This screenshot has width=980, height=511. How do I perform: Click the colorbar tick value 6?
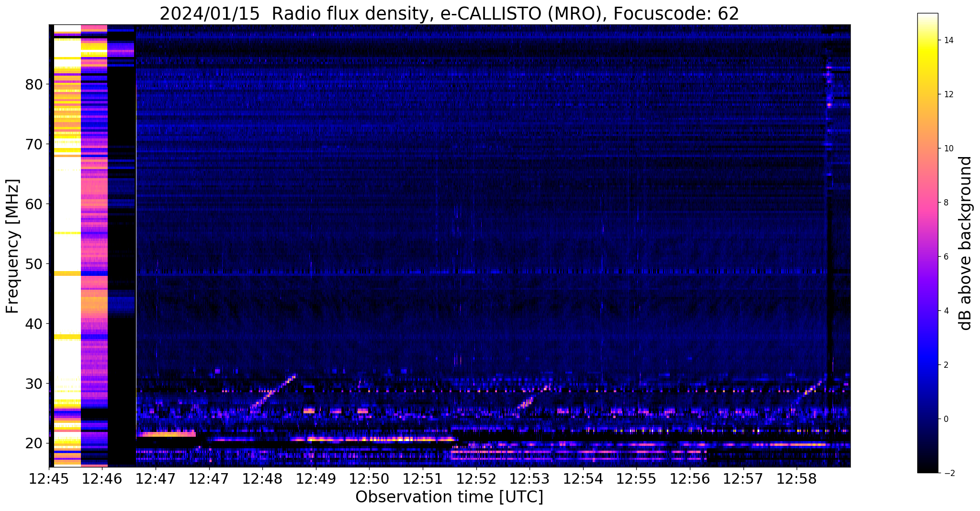click(x=946, y=257)
